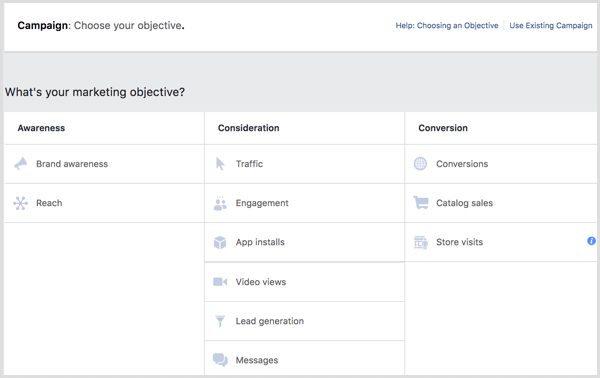This screenshot has width=600, height=378.
Task: Select the Catalog sales objective label
Action: pyautogui.click(x=464, y=203)
